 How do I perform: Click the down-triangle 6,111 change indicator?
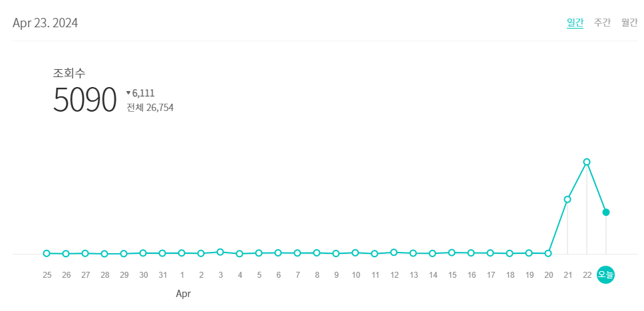tap(140, 93)
